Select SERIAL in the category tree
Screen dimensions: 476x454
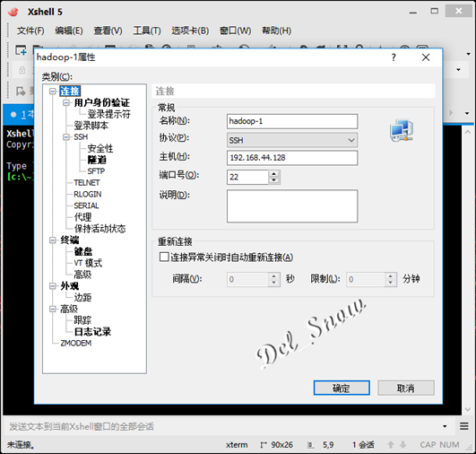tap(86, 205)
